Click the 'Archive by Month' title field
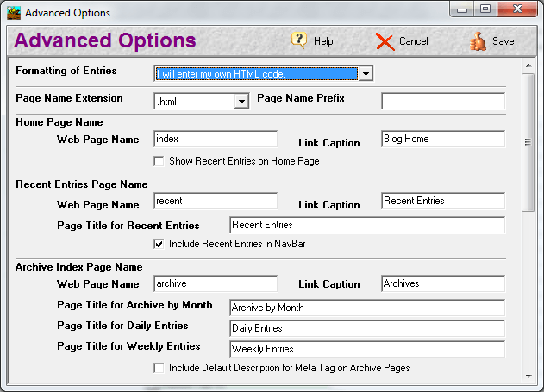Image resolution: width=544 pixels, height=392 pixels. [x=367, y=308]
